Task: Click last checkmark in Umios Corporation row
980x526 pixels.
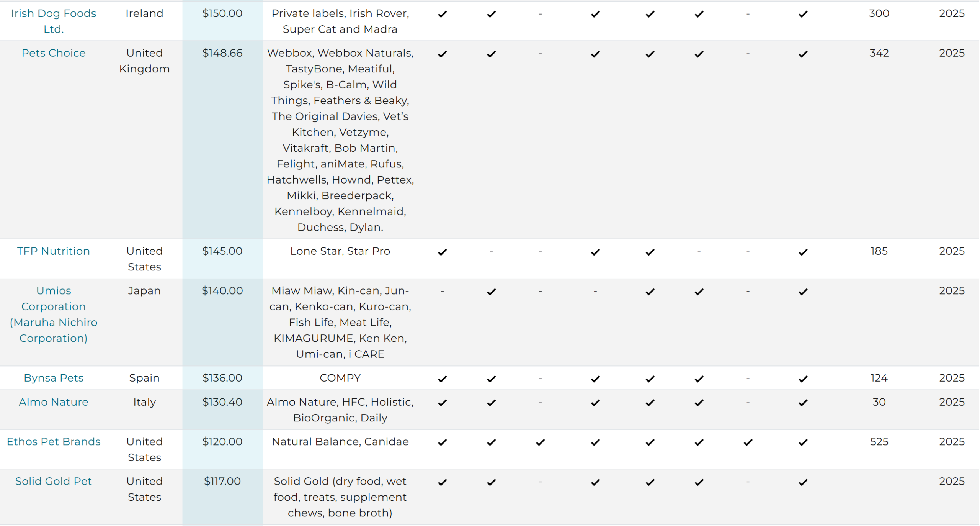Action: 803,292
